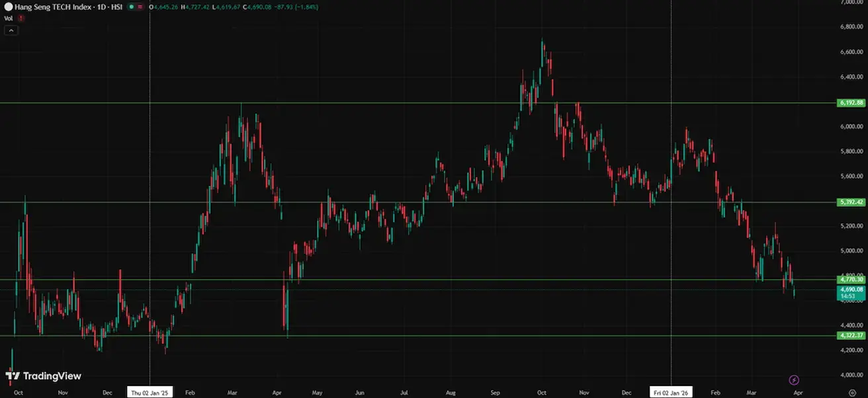
Task: Select the Vol indicator label
Action: (9, 18)
